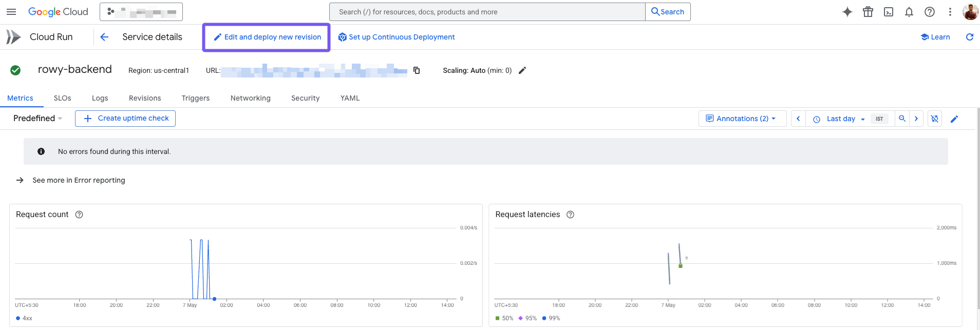Open the Last day time range dropdown
980x330 pixels.
839,119
